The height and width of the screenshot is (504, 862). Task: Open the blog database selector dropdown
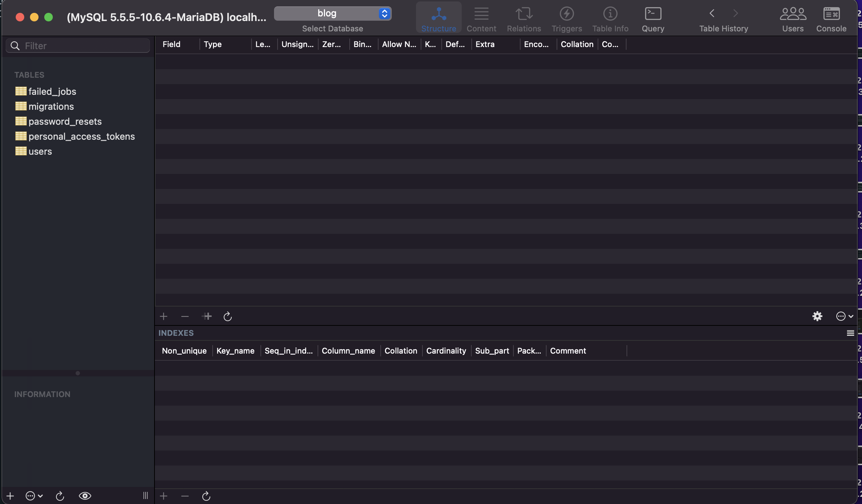pos(333,14)
